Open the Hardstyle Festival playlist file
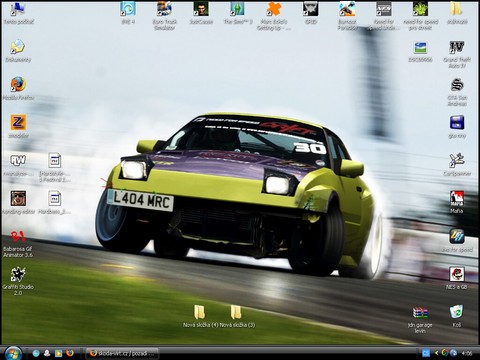 55,161
